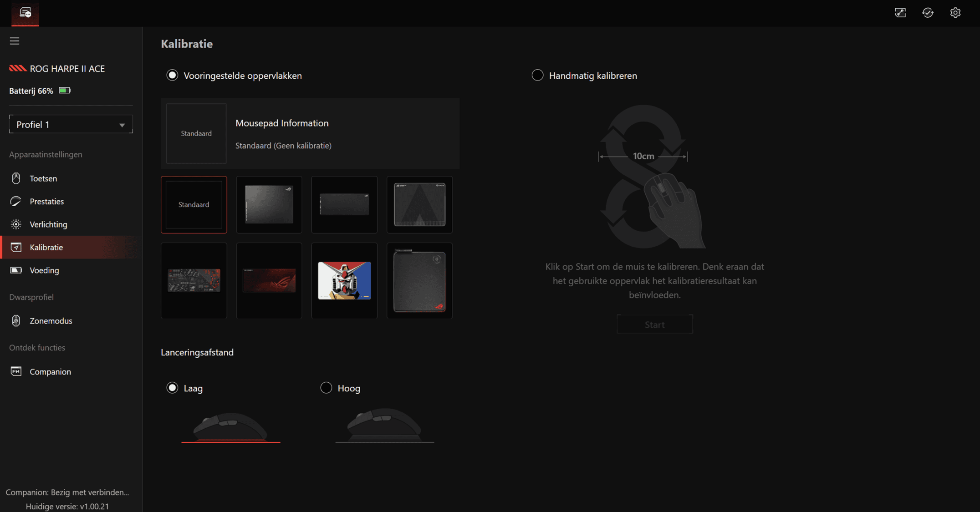
Task: Click the Standaard preview box in Mousepad Information
Action: (196, 133)
